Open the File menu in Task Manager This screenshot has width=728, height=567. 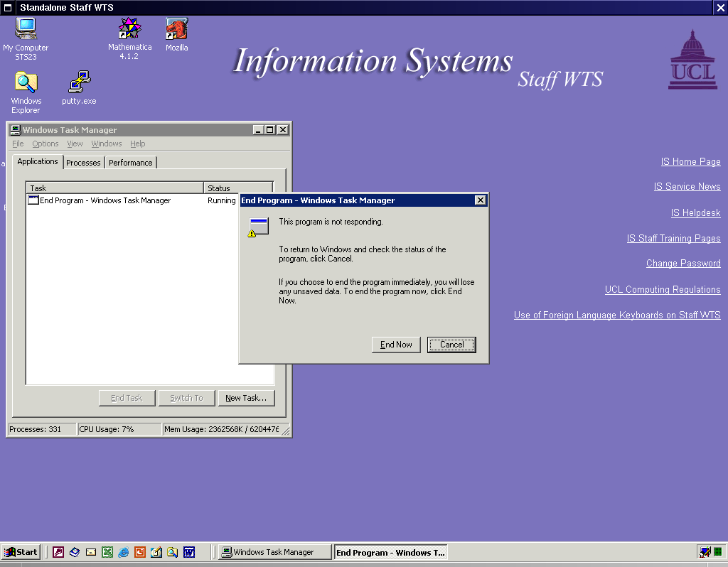pyautogui.click(x=18, y=144)
